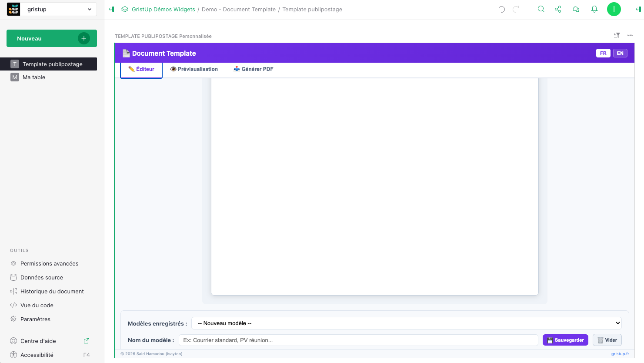
Task: Open the right side panel
Action: tap(638, 9)
